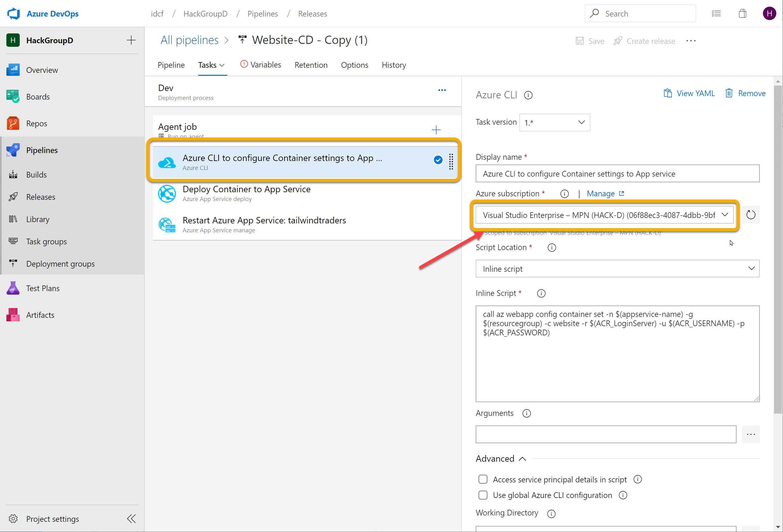Image resolution: width=783 pixels, height=532 pixels.
Task: Click inside the Inline Script text area
Action: (617, 353)
